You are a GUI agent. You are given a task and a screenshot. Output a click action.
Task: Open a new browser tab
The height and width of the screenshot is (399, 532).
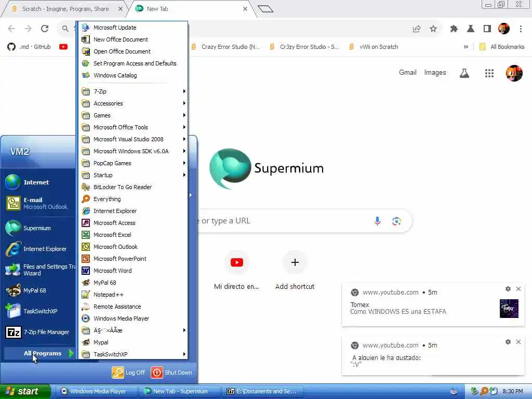point(265,9)
